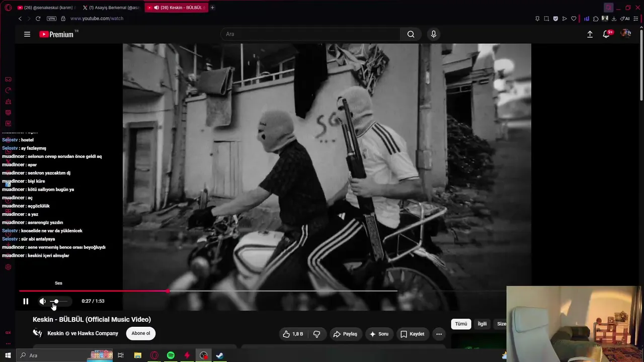Viewport: 644px width, 362px height.
Task: Focus the YouTube Ara search field
Action: pyautogui.click(x=310, y=34)
